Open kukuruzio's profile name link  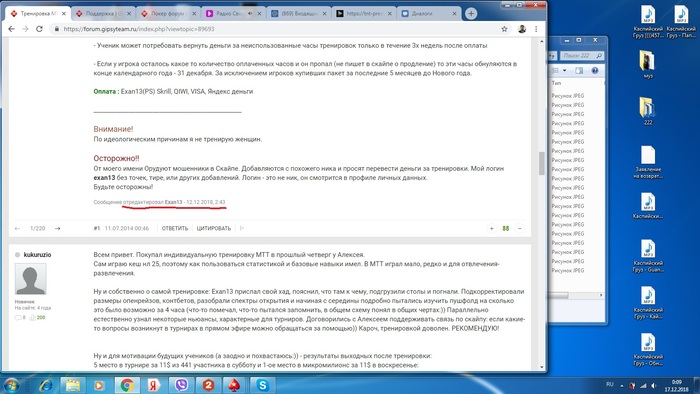tap(37, 254)
